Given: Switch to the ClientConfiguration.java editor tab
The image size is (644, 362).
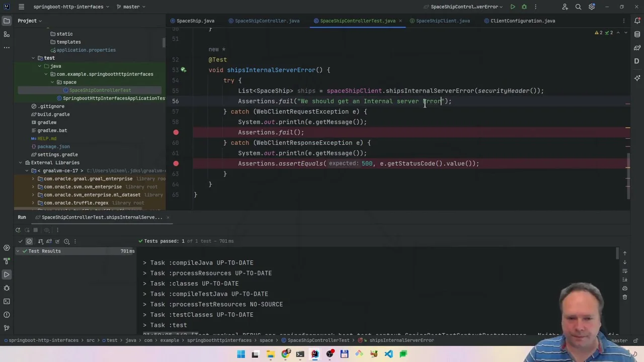Looking at the screenshot, I should [x=522, y=21].
